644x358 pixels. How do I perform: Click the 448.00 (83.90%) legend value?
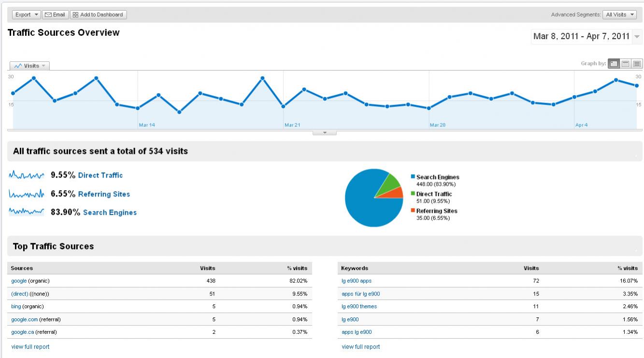coord(436,184)
